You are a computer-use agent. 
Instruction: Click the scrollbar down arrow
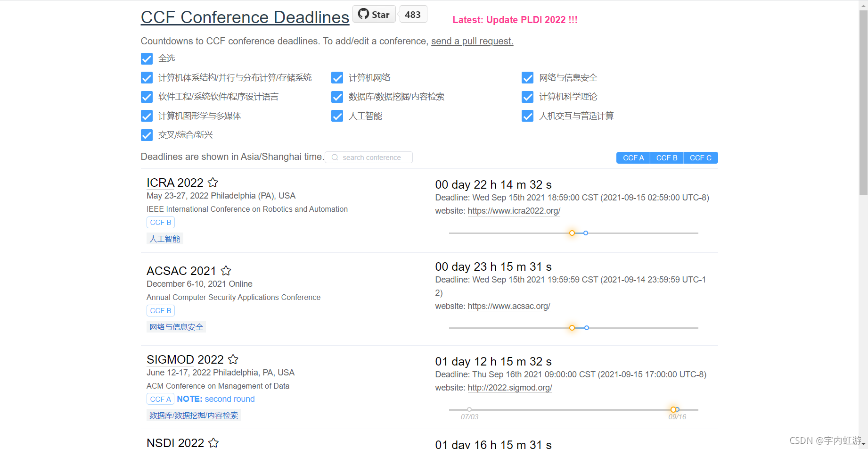863,445
